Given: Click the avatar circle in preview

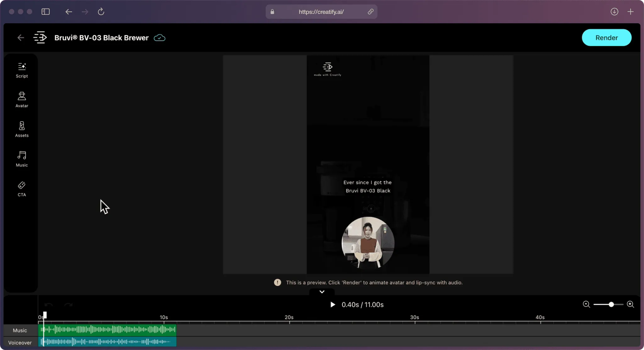Looking at the screenshot, I should (368, 243).
